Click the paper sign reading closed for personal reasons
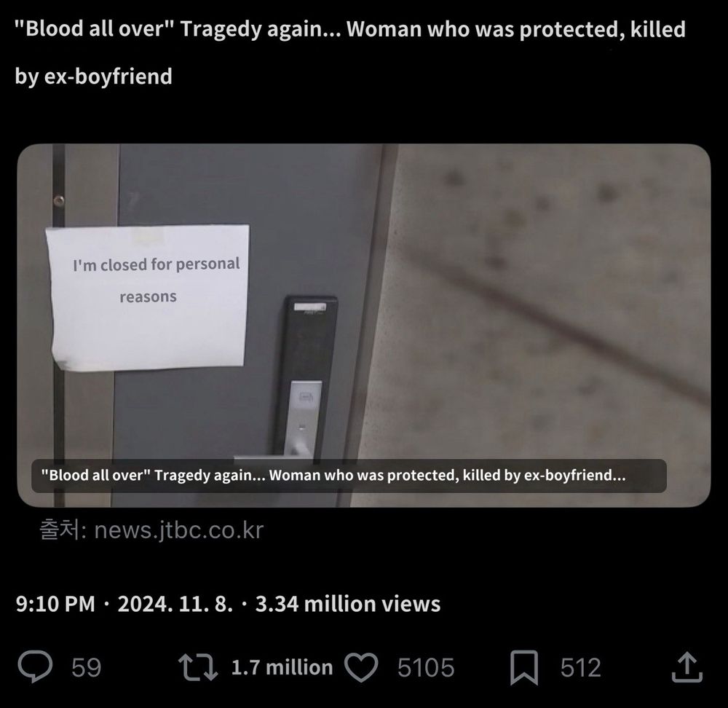Viewport: 728px width, 708px height. point(148,297)
